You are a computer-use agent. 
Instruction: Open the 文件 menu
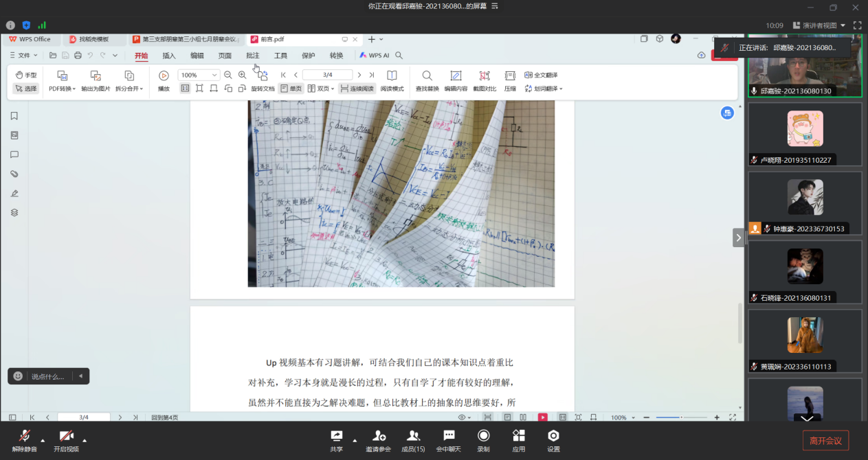click(24, 56)
